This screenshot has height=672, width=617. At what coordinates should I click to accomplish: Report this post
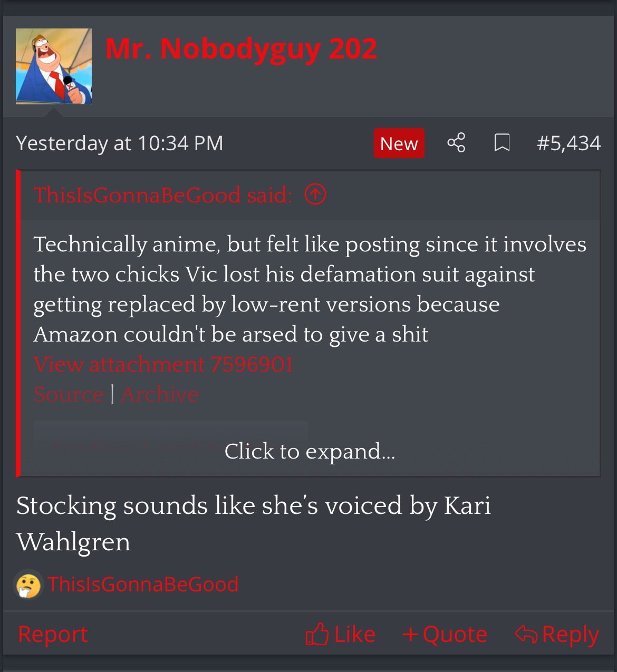tap(53, 634)
